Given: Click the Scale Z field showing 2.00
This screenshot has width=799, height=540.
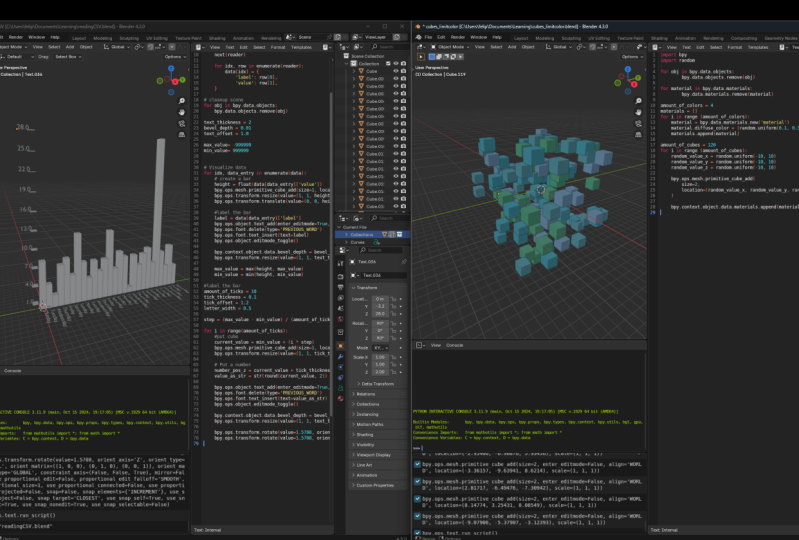Looking at the screenshot, I should pyautogui.click(x=380, y=372).
